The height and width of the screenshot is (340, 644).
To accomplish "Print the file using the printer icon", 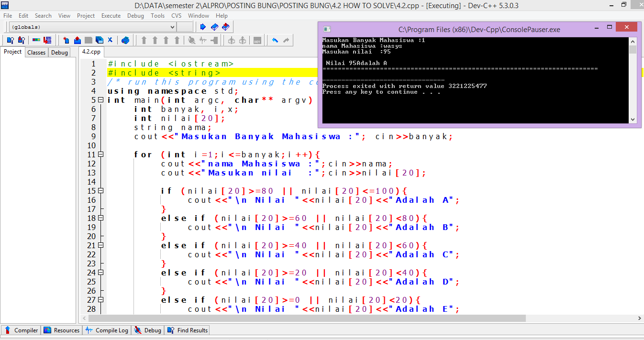I will 125,40.
